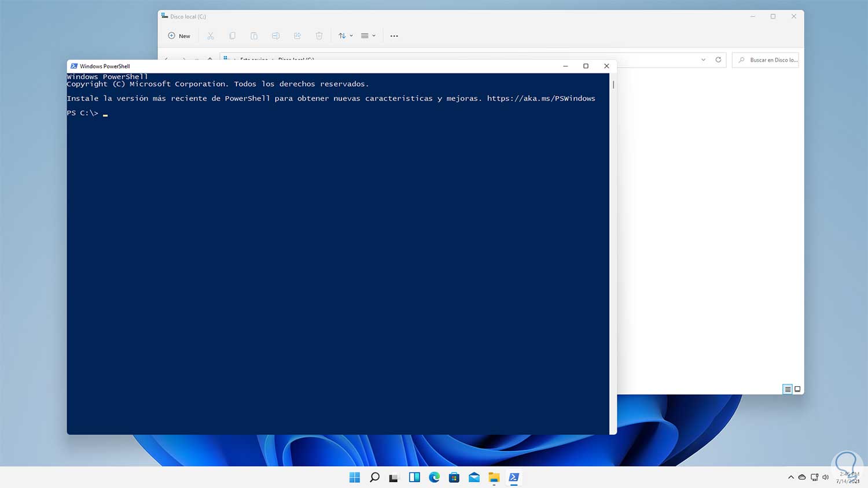Viewport: 868px width, 488px height.
Task: Open the Mail app from the taskbar
Action: 474,477
